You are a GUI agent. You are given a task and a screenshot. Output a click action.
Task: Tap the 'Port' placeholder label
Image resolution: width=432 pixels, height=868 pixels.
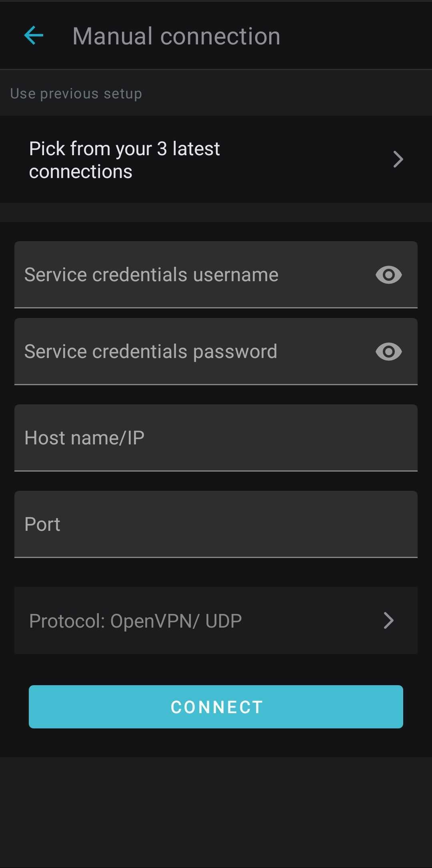pos(42,524)
